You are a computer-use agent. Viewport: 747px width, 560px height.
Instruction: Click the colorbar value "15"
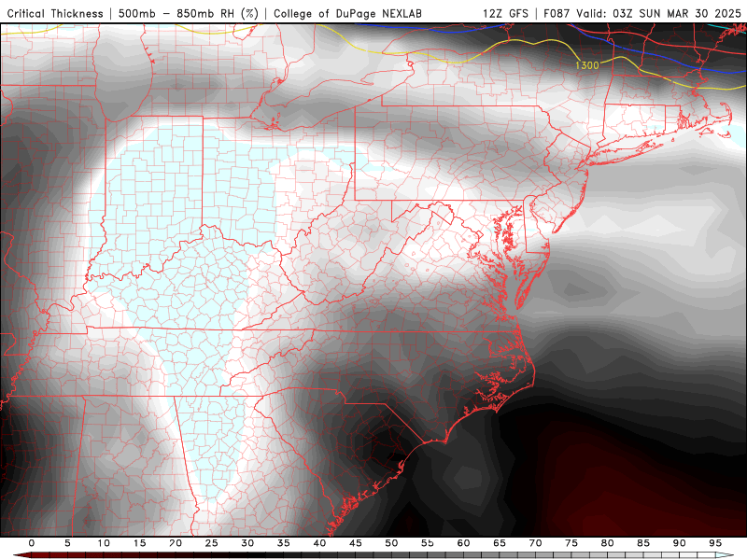139,543
